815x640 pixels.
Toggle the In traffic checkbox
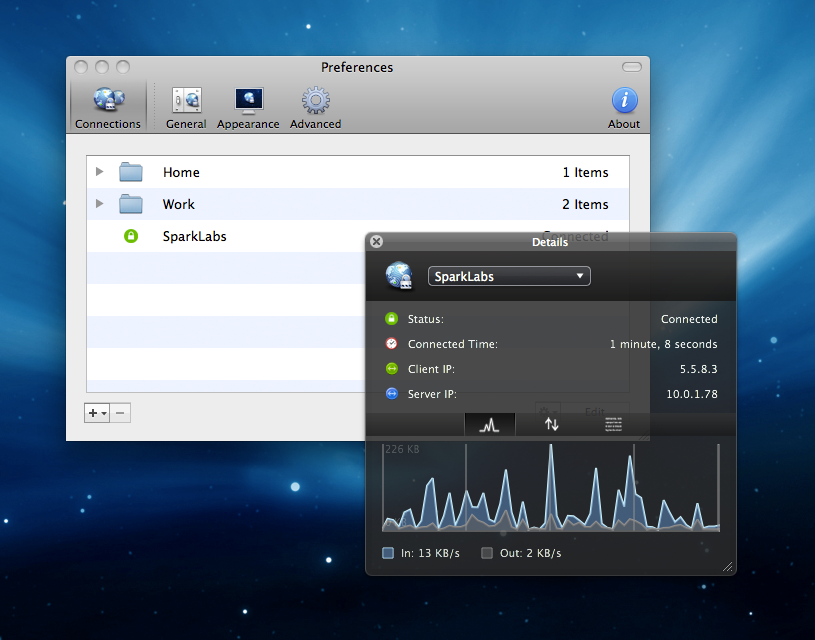pyautogui.click(x=388, y=553)
